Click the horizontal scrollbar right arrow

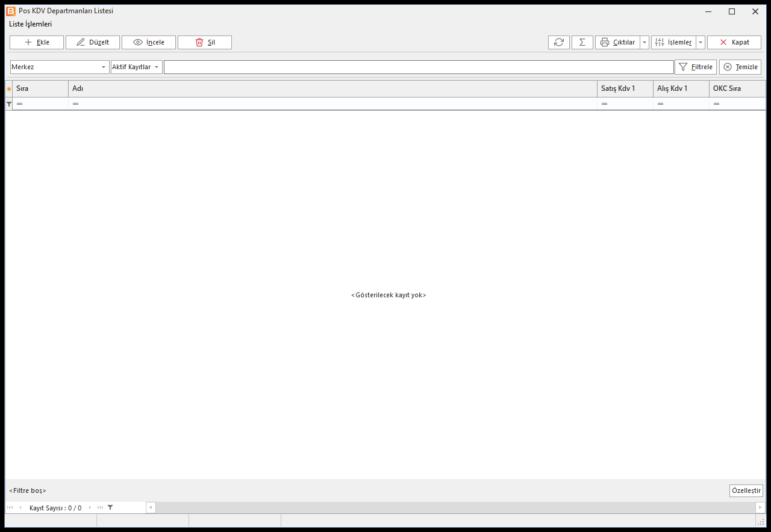761,507
